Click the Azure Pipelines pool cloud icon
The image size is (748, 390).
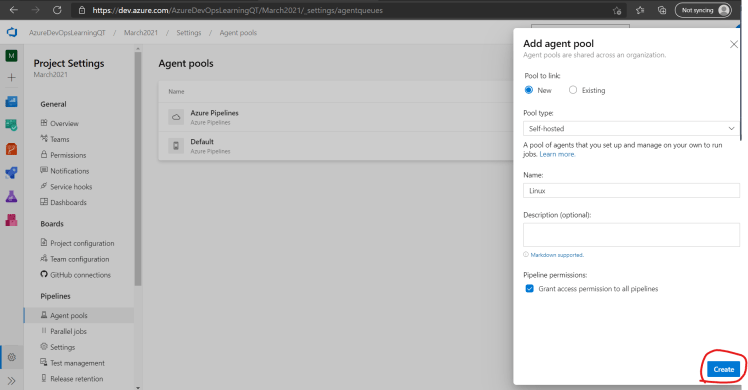(x=176, y=117)
